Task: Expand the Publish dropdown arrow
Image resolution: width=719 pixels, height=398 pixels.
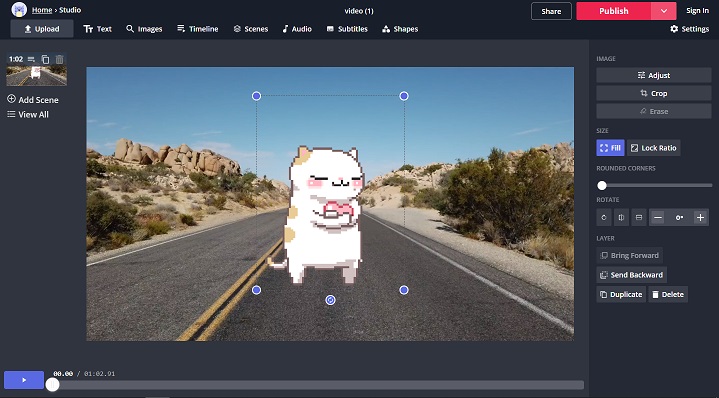Action: point(664,11)
